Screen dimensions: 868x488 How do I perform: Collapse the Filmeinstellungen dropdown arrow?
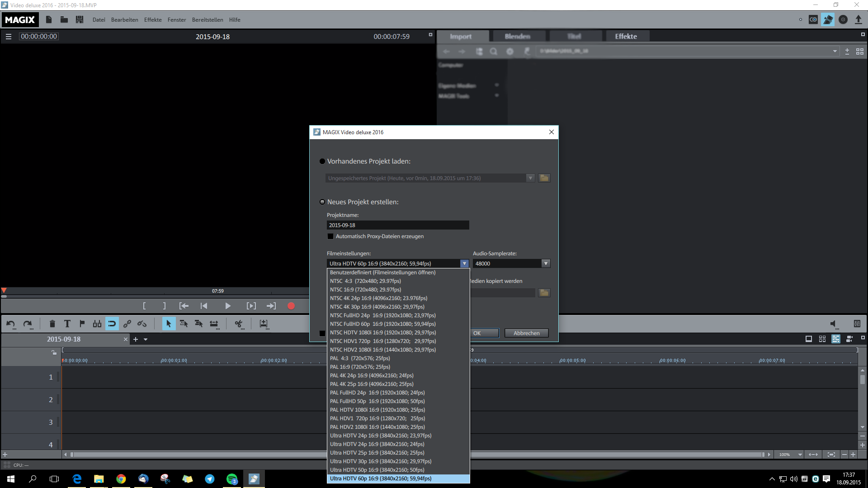(x=464, y=263)
